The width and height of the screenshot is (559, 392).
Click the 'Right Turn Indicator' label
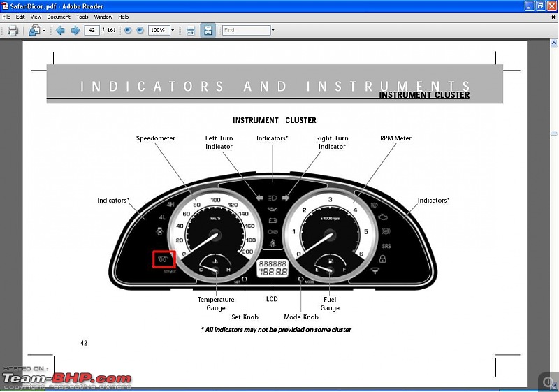pos(332,142)
